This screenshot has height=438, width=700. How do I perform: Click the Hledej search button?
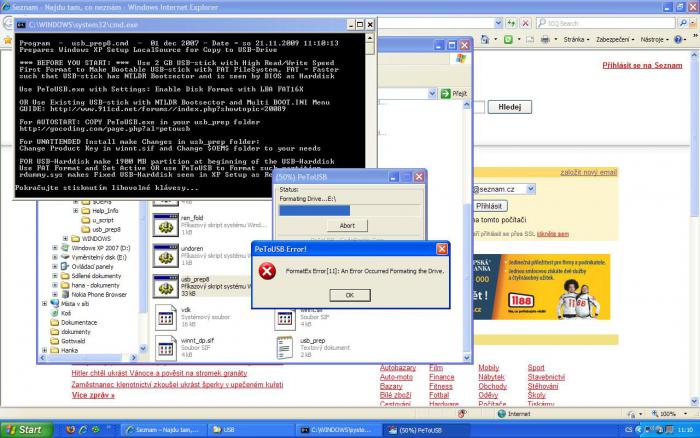508,106
